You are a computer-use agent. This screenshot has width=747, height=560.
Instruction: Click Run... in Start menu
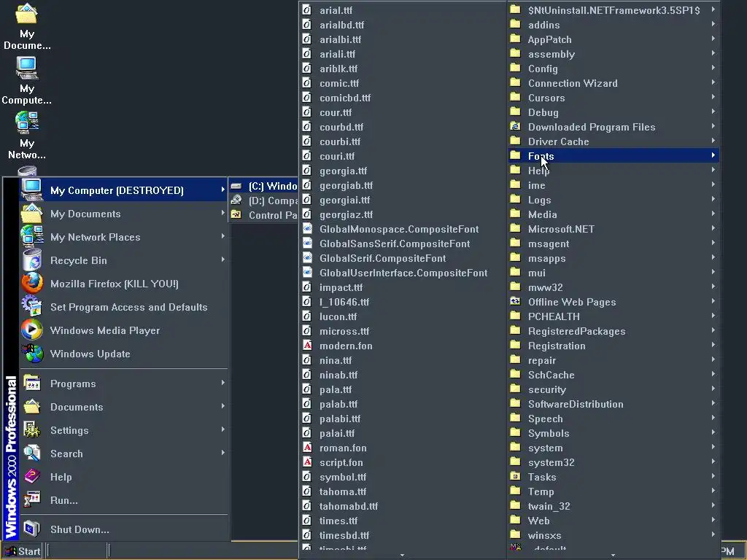(123, 500)
